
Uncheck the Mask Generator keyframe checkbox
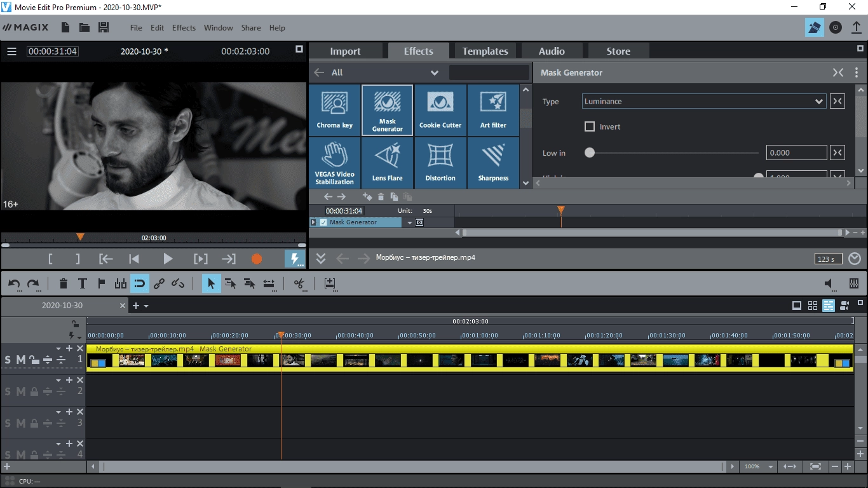[x=323, y=222]
